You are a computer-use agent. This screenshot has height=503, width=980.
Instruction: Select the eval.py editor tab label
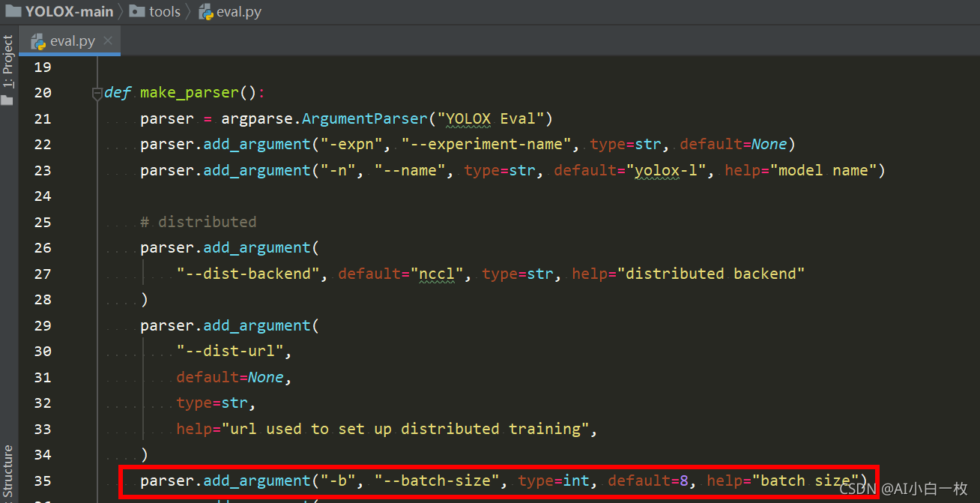click(72, 41)
